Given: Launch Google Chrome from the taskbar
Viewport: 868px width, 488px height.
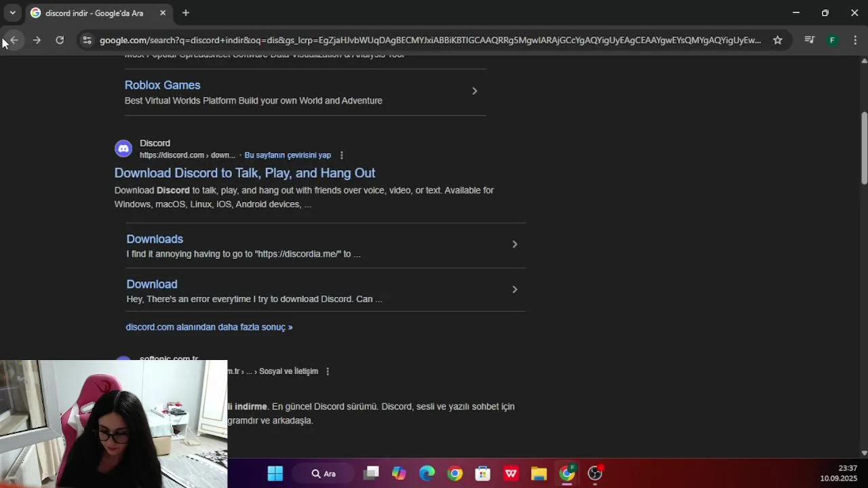Looking at the screenshot, I should (x=455, y=473).
